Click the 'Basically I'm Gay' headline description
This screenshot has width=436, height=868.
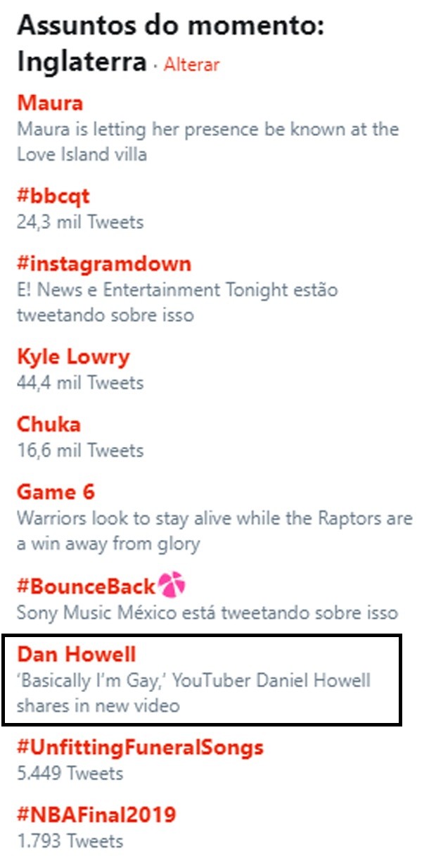pos(194,693)
